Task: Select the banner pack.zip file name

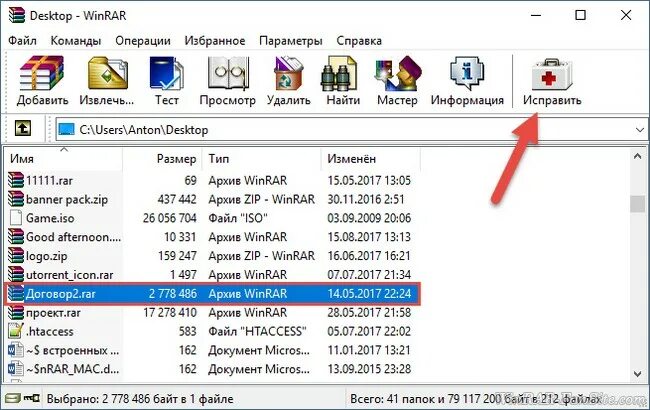Action: [67, 199]
